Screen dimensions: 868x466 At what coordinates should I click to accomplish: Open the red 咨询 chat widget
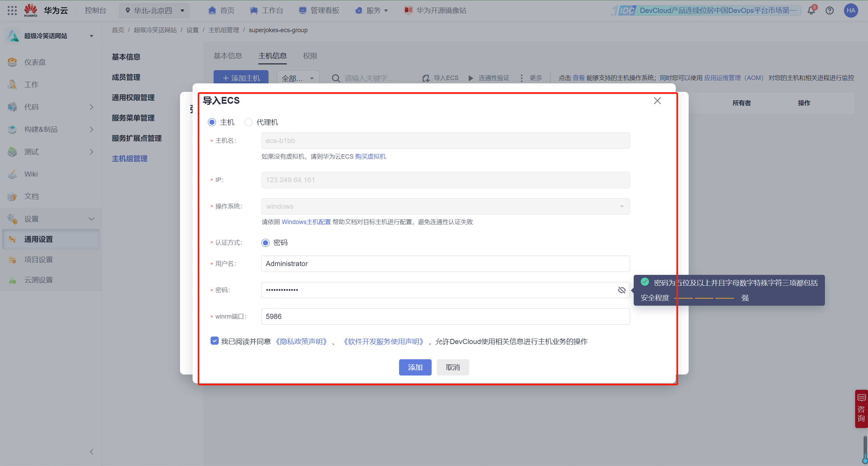(861, 409)
